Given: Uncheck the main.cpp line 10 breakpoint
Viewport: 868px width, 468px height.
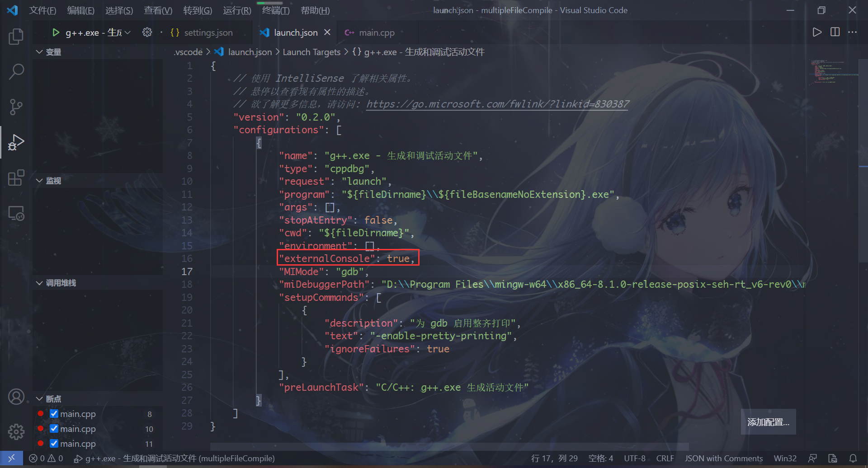Looking at the screenshot, I should pyautogui.click(x=54, y=429).
